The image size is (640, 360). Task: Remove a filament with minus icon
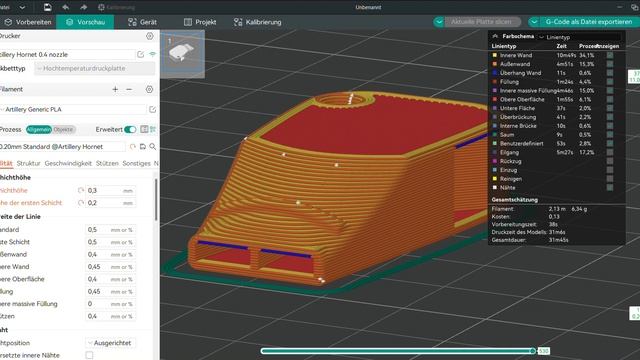point(129,89)
